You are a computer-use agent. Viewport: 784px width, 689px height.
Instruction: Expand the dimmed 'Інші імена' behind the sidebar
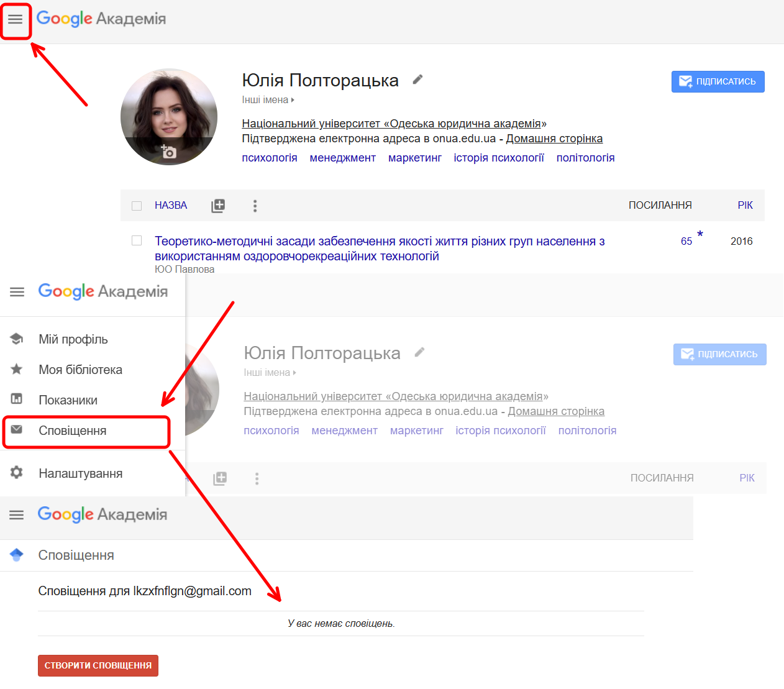point(270,373)
